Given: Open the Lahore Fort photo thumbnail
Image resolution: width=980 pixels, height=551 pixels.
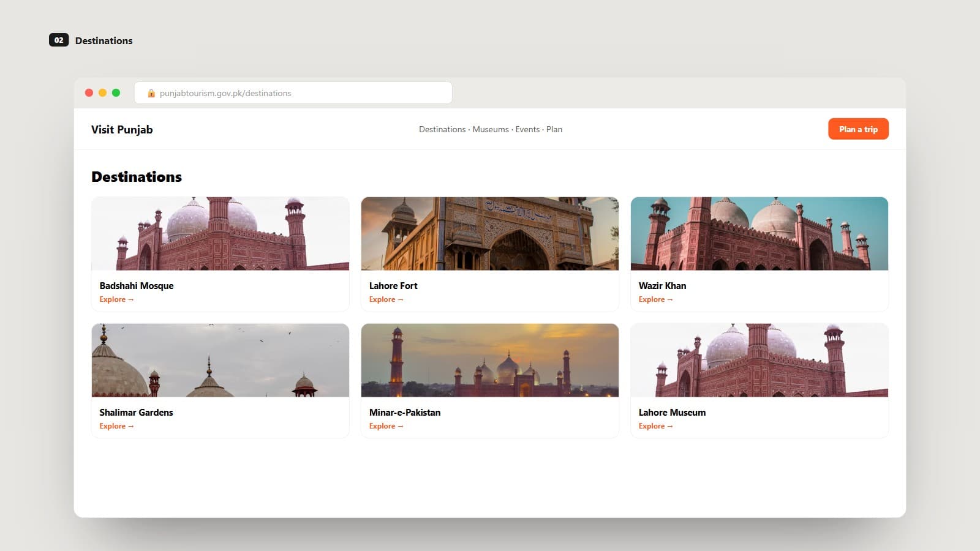Looking at the screenshot, I should click(x=490, y=233).
